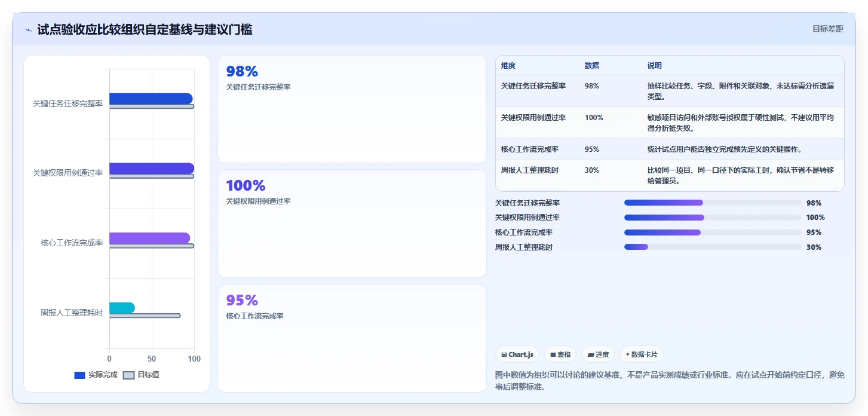Click the grey target bar under 核心工作流完成率
Viewport: 868px width, 416px height.
[x=152, y=246]
